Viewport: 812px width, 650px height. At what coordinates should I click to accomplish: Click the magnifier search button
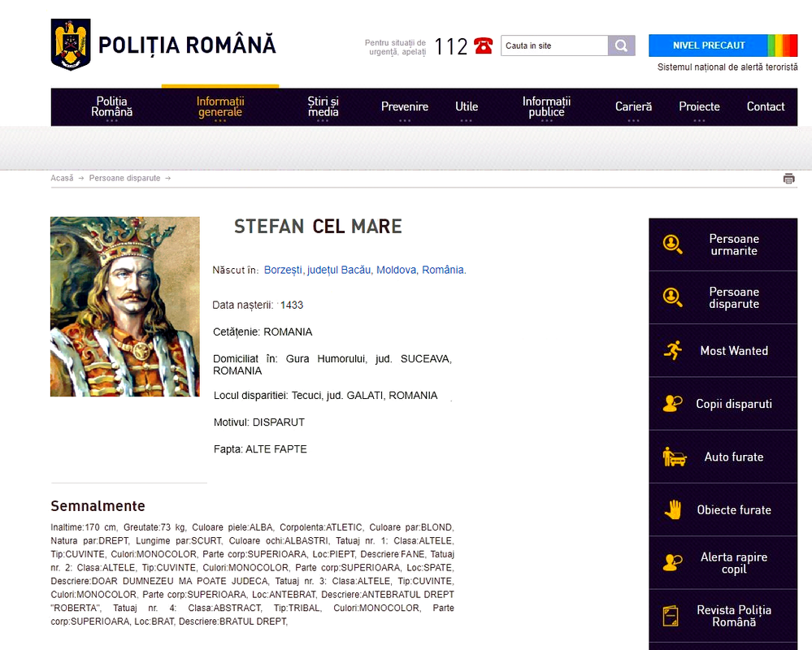click(622, 45)
